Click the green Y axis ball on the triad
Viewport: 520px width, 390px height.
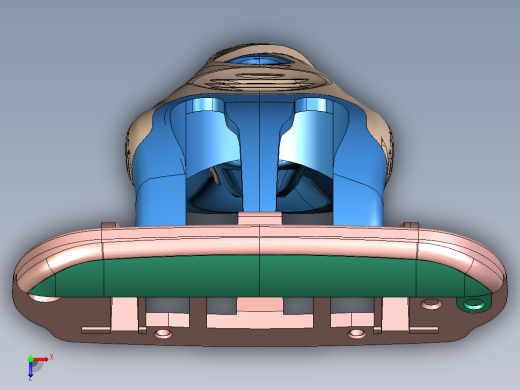pos(30,359)
